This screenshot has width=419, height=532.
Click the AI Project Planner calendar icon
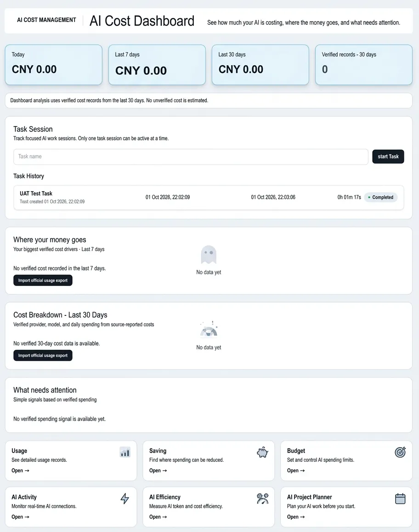pos(400,498)
